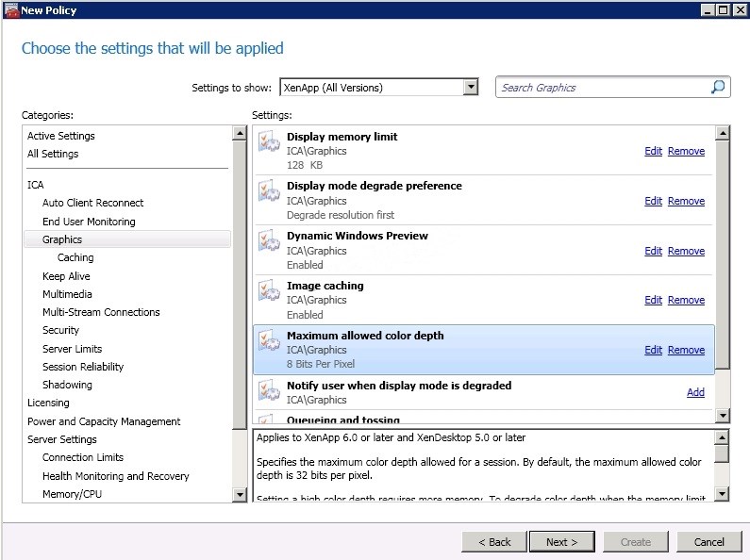This screenshot has height=560, width=750.
Task: Open Multi-Stream Connections category
Action: (101, 312)
